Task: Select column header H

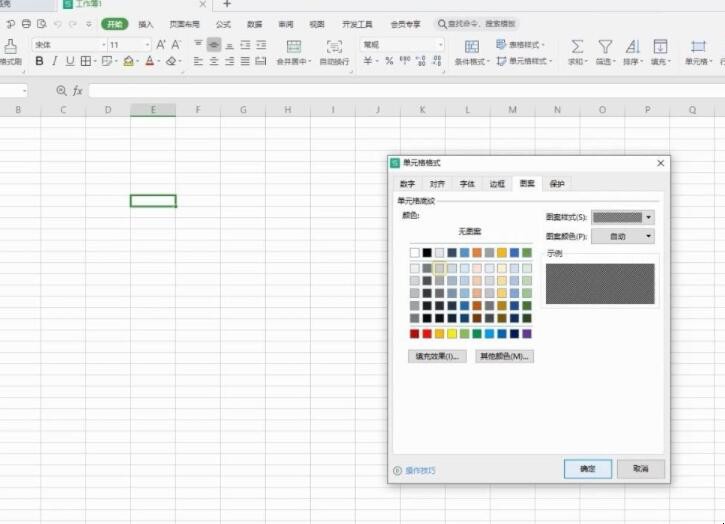Action: 288,110
